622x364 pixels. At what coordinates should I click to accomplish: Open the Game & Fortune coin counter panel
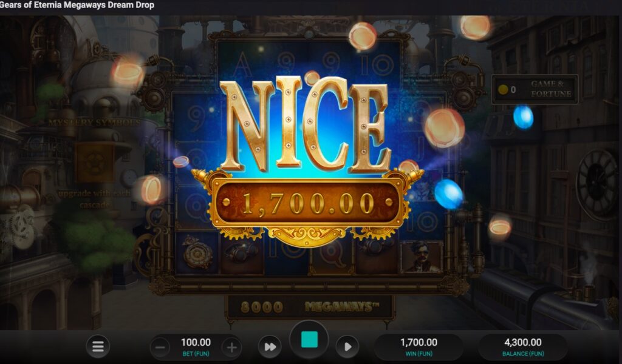click(x=535, y=89)
